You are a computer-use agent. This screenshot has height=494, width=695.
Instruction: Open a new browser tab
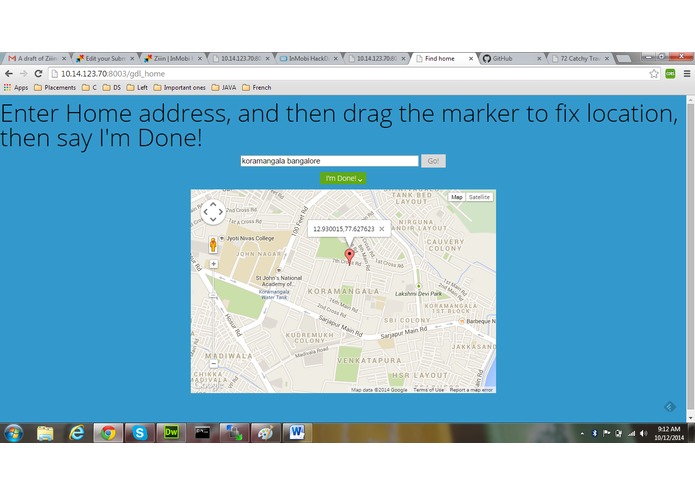pyautogui.click(x=624, y=58)
